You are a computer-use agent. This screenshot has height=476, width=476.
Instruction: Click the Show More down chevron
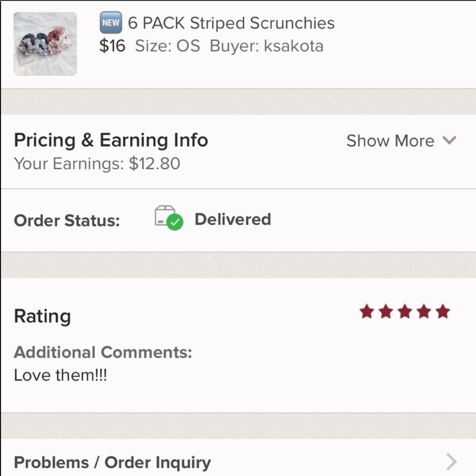[x=449, y=140]
